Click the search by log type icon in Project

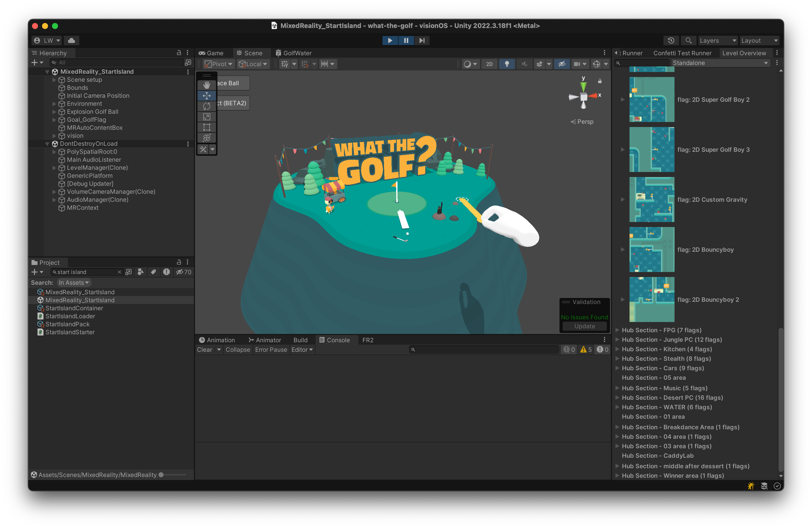pos(166,272)
